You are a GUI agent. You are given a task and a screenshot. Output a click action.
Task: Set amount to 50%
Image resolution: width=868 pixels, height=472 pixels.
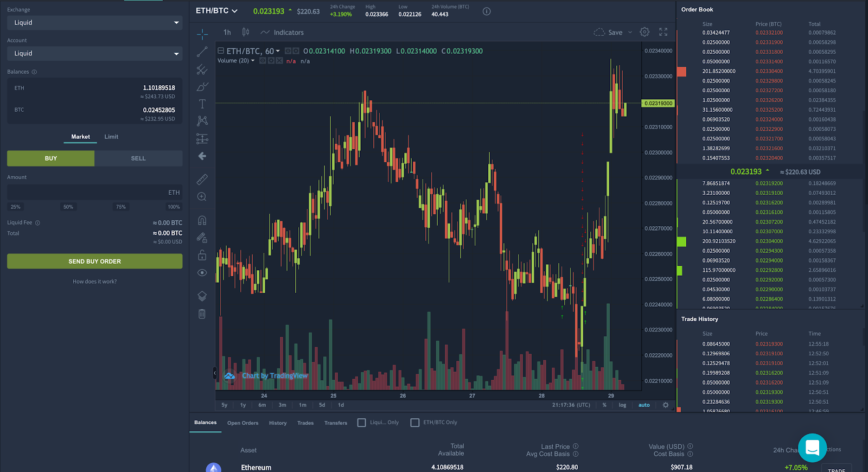pyautogui.click(x=68, y=207)
